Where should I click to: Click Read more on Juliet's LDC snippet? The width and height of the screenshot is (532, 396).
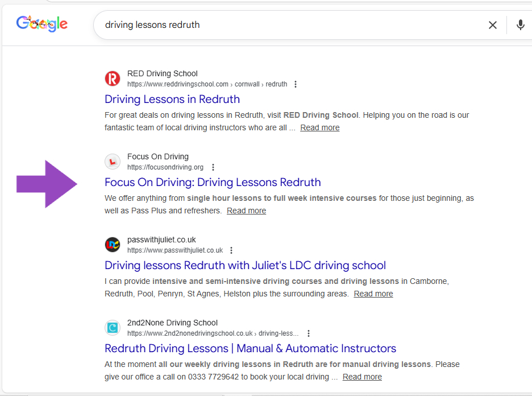pyautogui.click(x=373, y=294)
